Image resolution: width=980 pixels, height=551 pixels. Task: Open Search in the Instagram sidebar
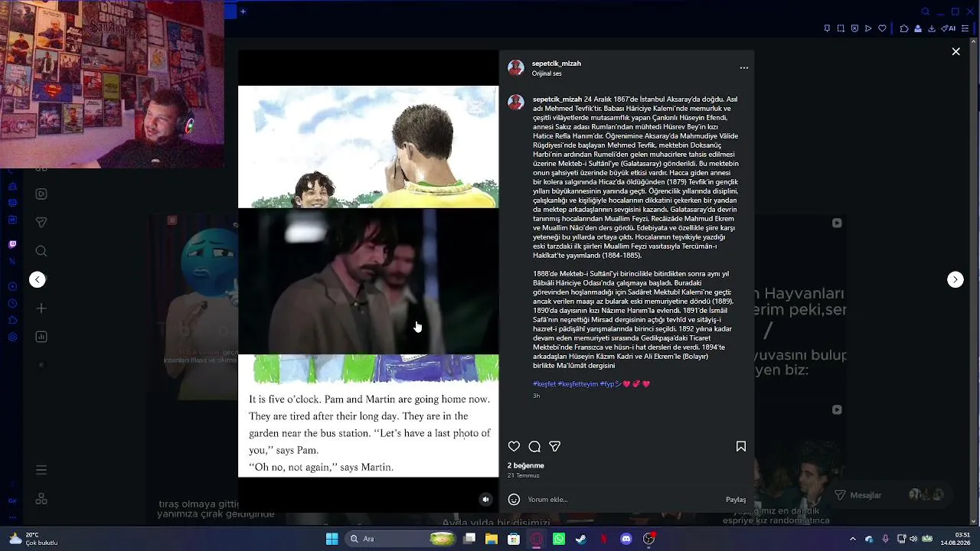(41, 251)
